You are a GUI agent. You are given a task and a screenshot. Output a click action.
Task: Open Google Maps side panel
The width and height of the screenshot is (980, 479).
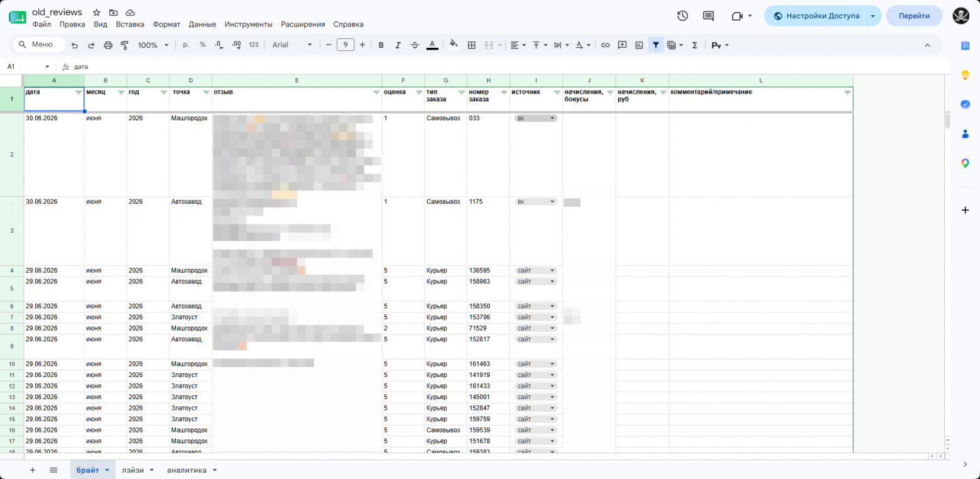[x=966, y=163]
